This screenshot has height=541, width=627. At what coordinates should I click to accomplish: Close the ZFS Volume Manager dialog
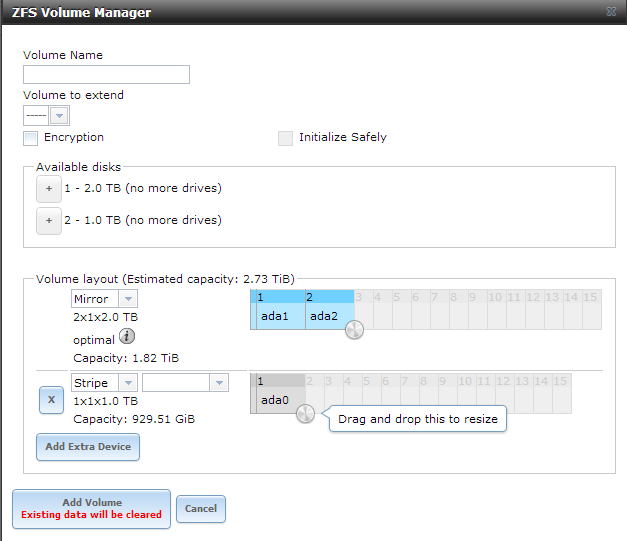pos(611,12)
